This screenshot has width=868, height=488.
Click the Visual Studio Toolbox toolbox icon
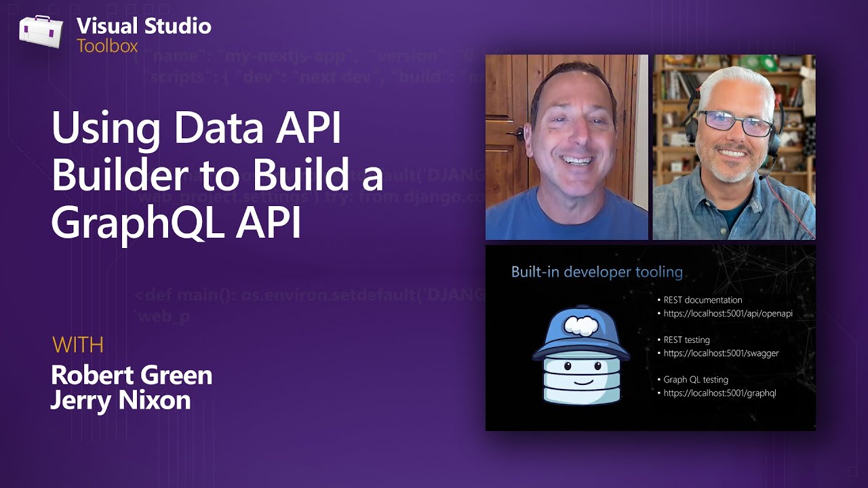coord(41,32)
